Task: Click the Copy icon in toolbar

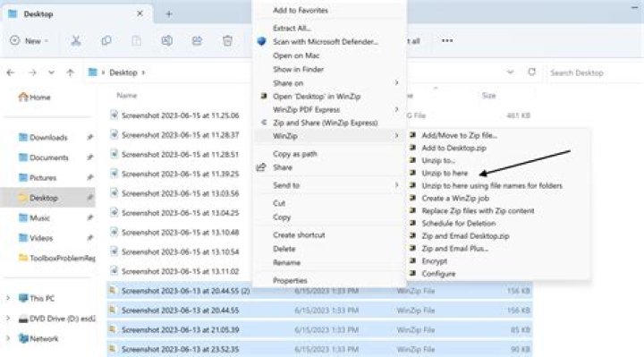Action: click(106, 40)
